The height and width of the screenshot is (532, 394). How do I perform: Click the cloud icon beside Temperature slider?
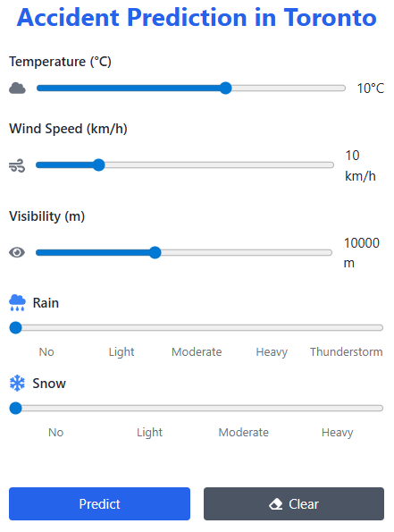(17, 89)
